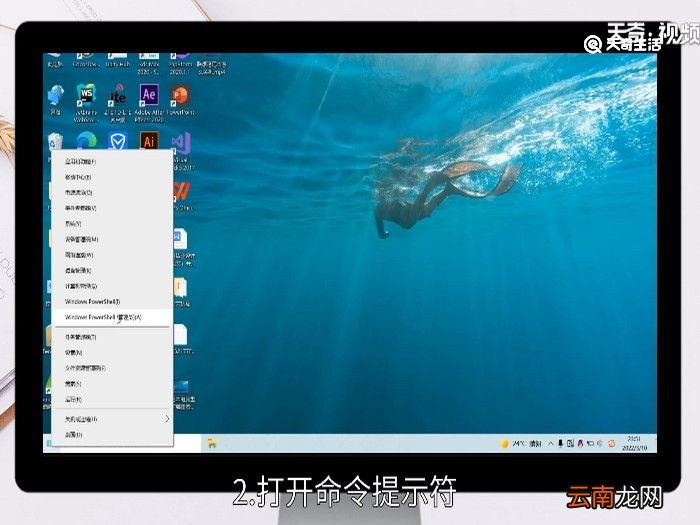This screenshot has width=700, height=525.
Task: Open the PowerPoint desktop shortcut
Action: tap(180, 100)
